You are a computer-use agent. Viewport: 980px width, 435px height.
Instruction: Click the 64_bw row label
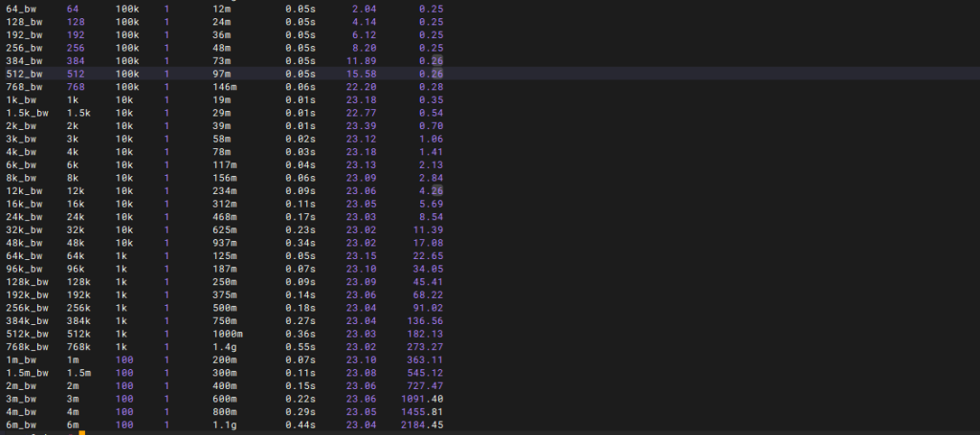click(21, 9)
